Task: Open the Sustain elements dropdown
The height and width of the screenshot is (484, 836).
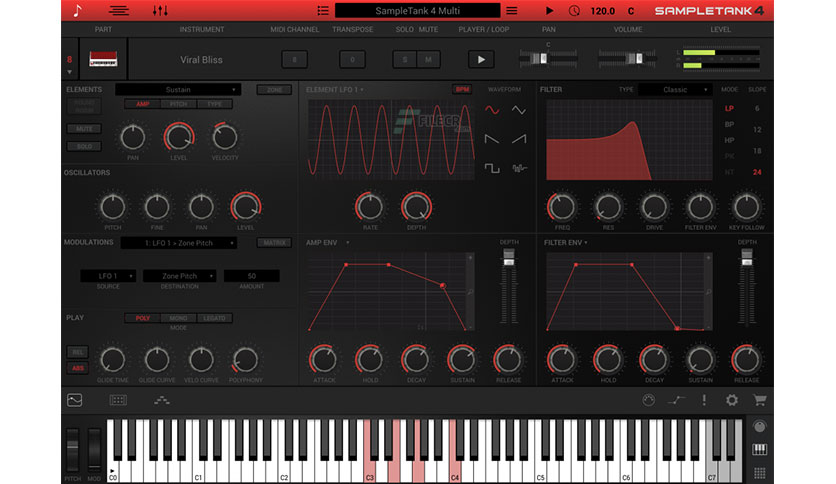Action: coord(178,90)
